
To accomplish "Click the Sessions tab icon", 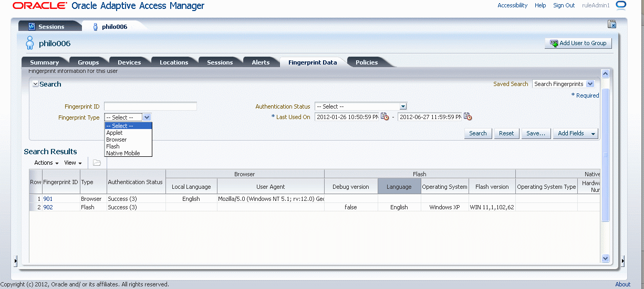I will [32, 27].
